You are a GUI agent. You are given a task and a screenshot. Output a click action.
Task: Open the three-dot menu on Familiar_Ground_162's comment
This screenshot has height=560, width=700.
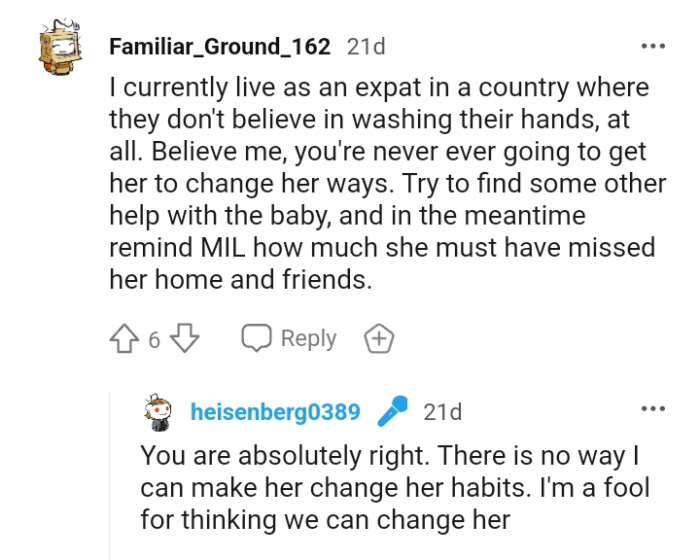[653, 46]
